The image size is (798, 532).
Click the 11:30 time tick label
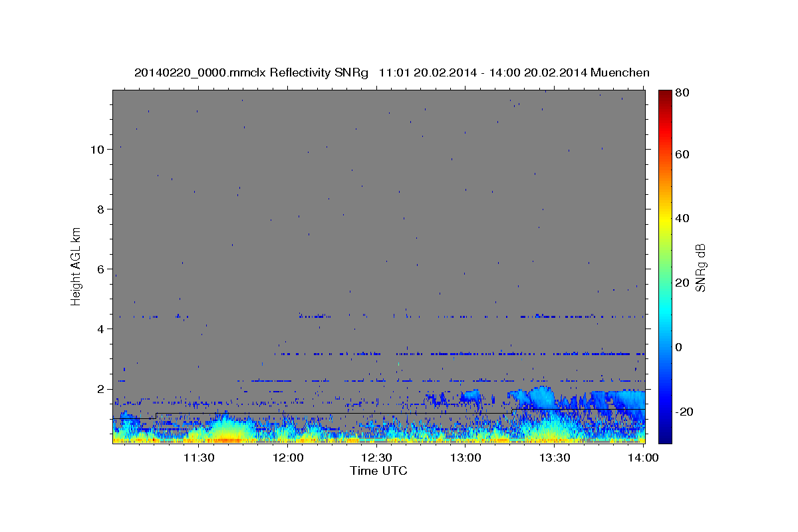coord(198,458)
